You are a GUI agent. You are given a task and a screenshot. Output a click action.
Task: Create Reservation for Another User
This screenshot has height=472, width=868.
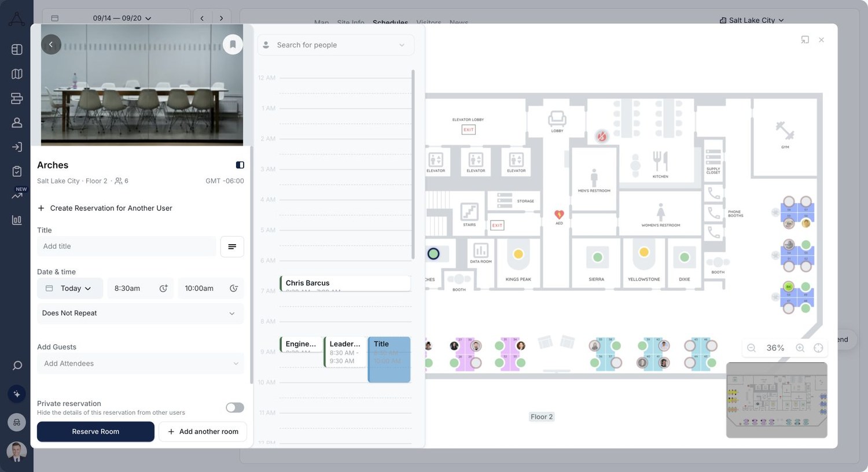click(x=105, y=208)
